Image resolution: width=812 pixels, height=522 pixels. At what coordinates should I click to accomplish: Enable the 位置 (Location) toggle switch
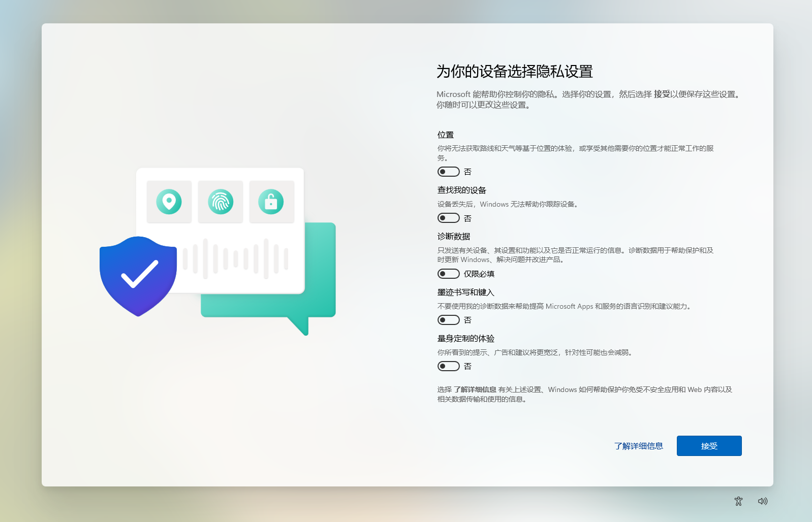tap(448, 172)
